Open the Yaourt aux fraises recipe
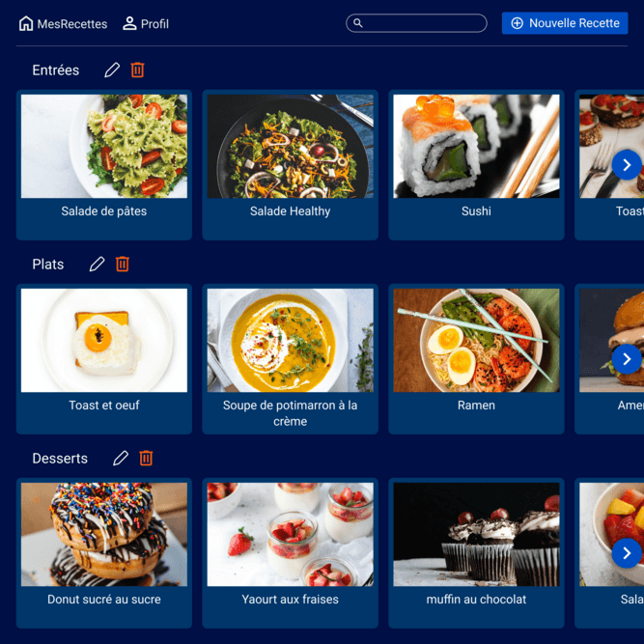Image resolution: width=644 pixels, height=644 pixels. point(290,553)
